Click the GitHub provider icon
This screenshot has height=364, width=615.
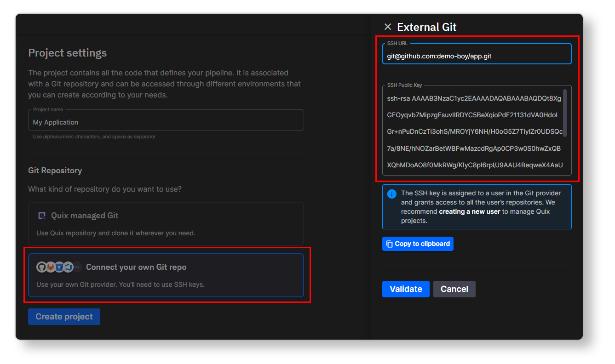[41, 267]
